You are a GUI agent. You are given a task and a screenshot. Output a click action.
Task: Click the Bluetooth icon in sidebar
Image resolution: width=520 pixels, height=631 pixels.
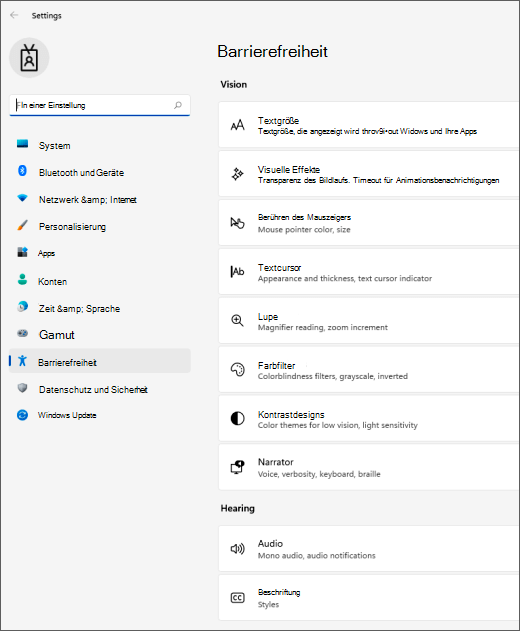coord(23,171)
